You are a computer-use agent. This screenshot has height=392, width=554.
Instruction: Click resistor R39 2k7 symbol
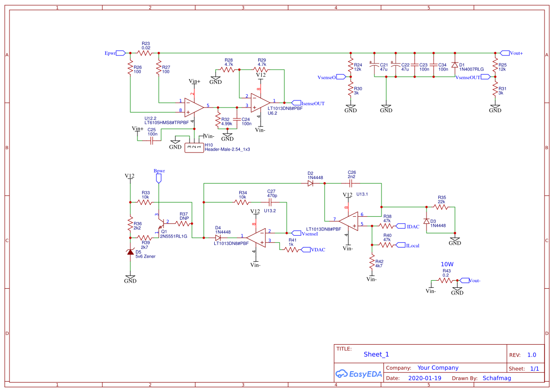click(145, 238)
